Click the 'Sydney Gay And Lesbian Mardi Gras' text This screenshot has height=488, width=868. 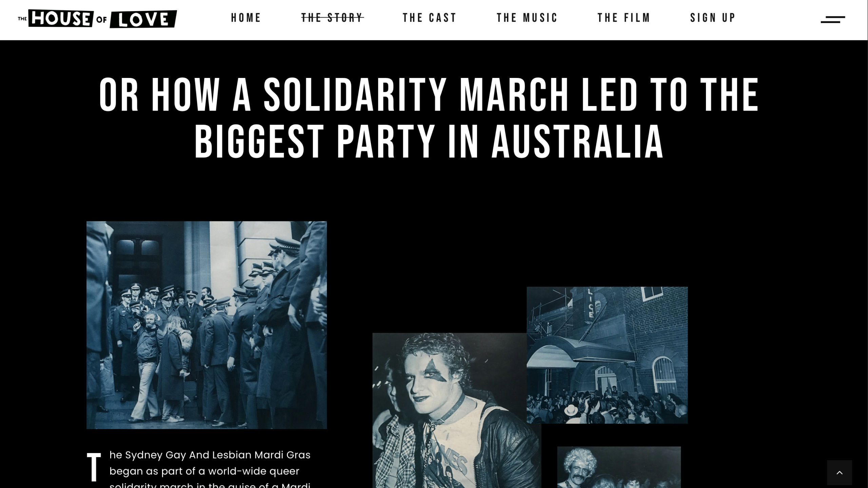pyautogui.click(x=218, y=455)
